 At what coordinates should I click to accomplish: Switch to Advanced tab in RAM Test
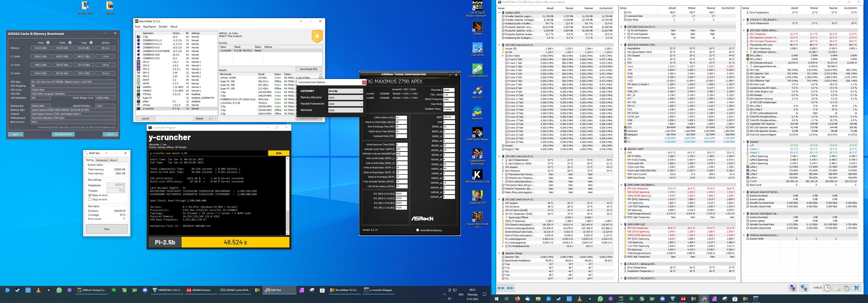point(102,160)
